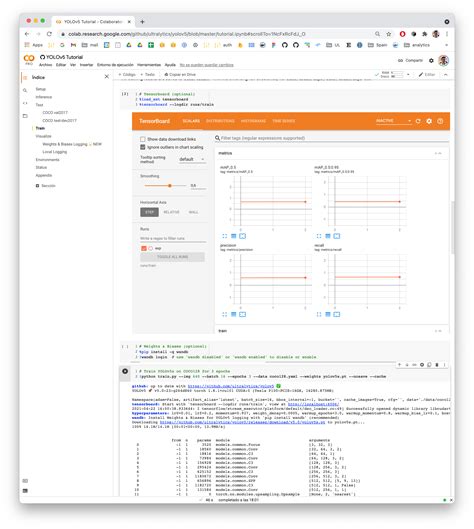Toggle y-axis log scale on mAP_0.5 chart

tap(233, 236)
